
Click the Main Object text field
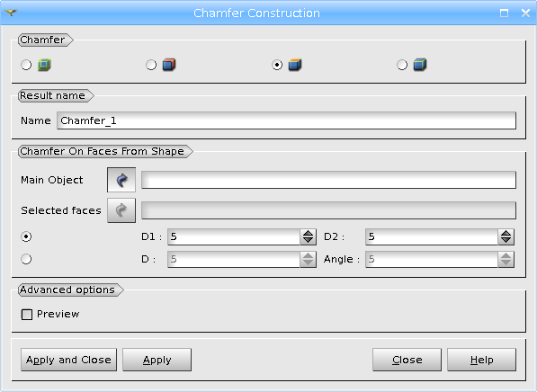328,180
